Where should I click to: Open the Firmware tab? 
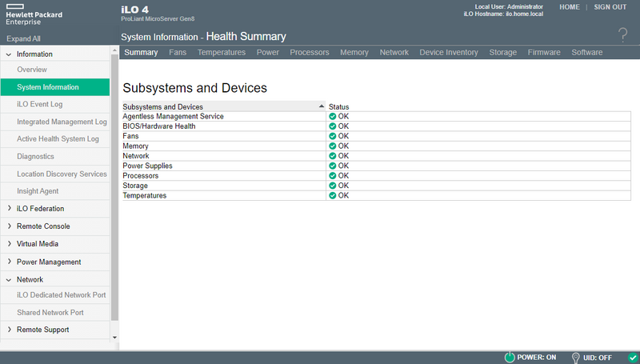544,52
